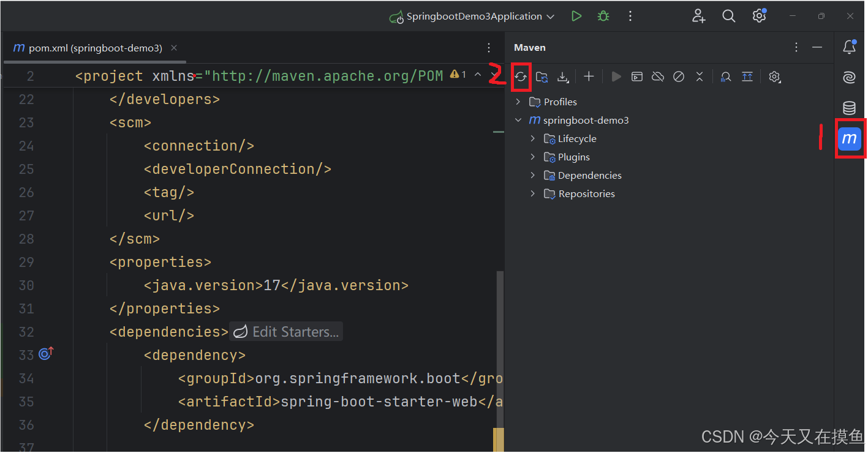Click the Add Maven Projects plus icon

click(589, 77)
